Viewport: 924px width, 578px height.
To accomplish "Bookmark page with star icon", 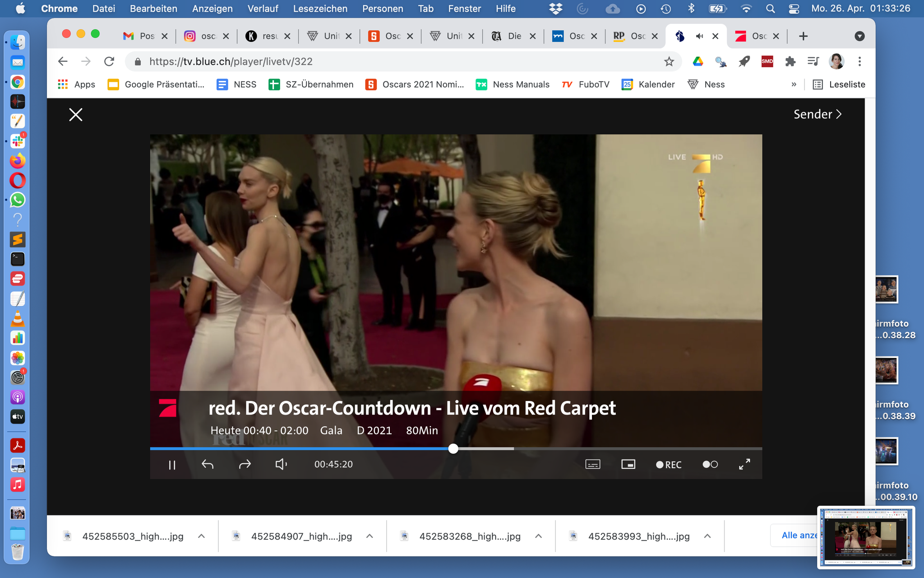I will point(669,61).
